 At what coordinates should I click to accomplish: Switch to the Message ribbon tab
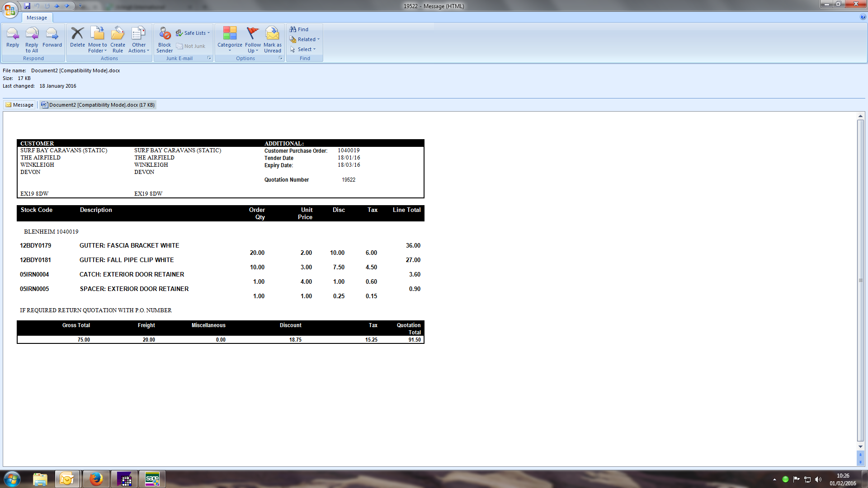click(37, 18)
